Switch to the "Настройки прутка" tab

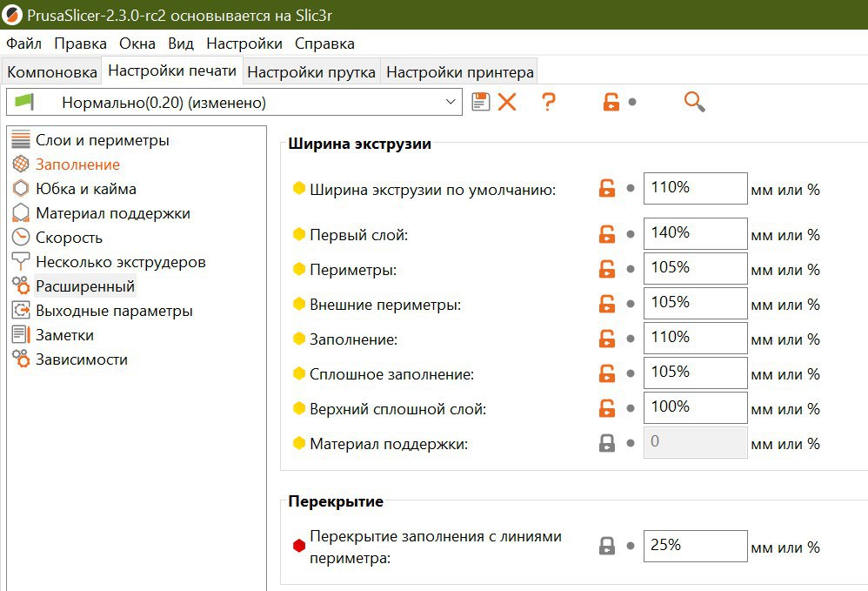pyautogui.click(x=311, y=72)
